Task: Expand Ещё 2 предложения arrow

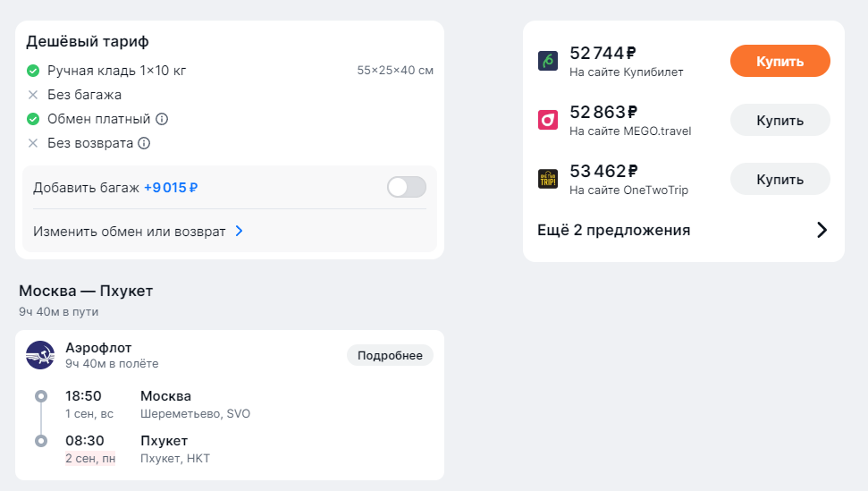Action: pyautogui.click(x=822, y=230)
